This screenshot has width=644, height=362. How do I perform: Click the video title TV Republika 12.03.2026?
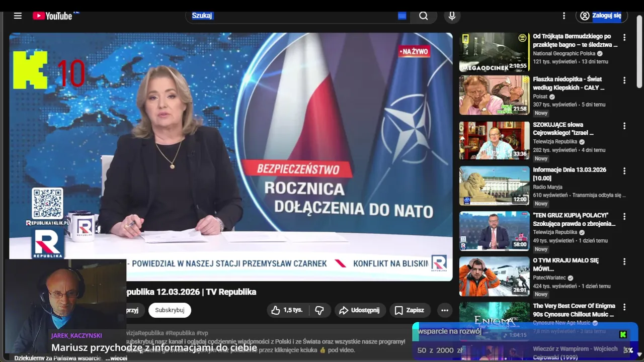(x=191, y=292)
